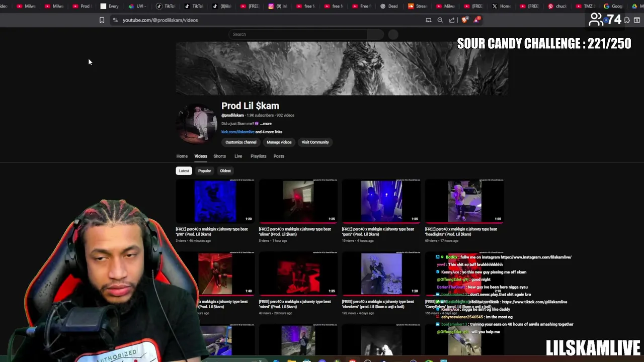The height and width of the screenshot is (362, 644).
Task: Expand channel description with '...more'
Action: point(266,124)
